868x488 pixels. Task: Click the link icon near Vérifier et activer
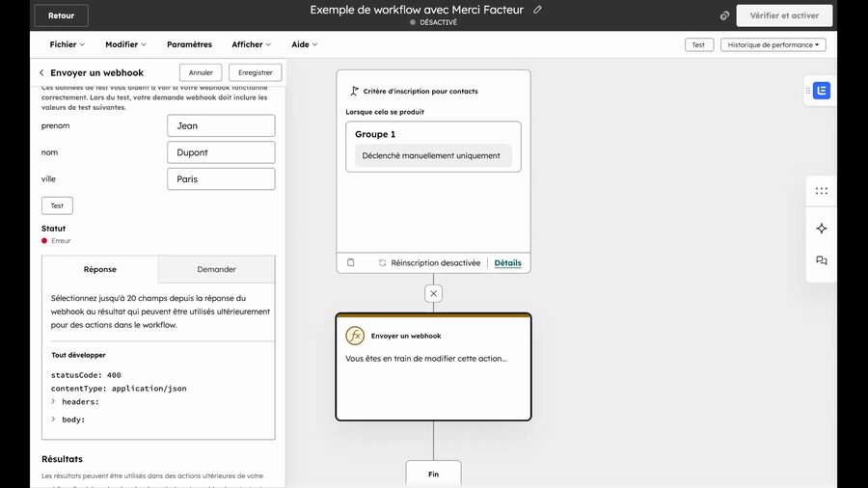pyautogui.click(x=724, y=15)
